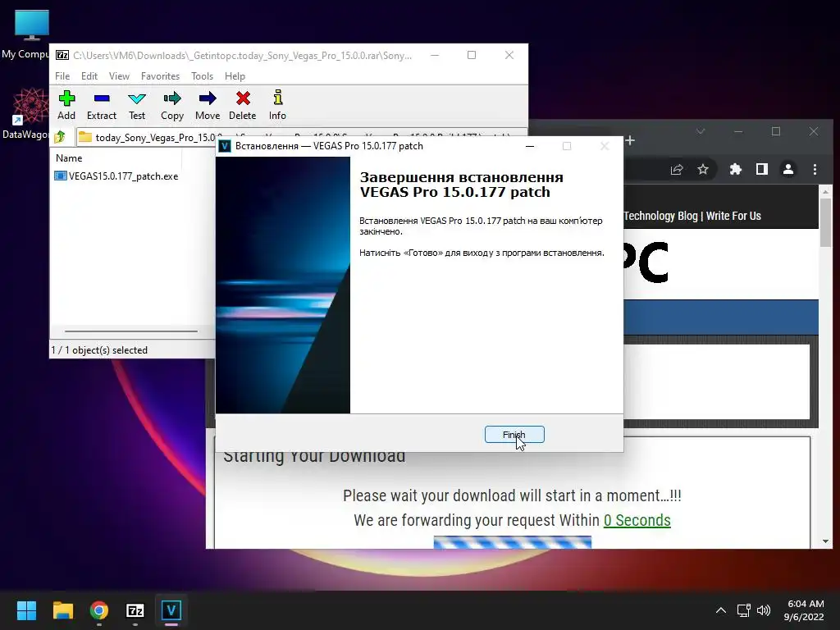Open the File menu in 7-Zip
This screenshot has height=630, width=840.
pyautogui.click(x=62, y=76)
